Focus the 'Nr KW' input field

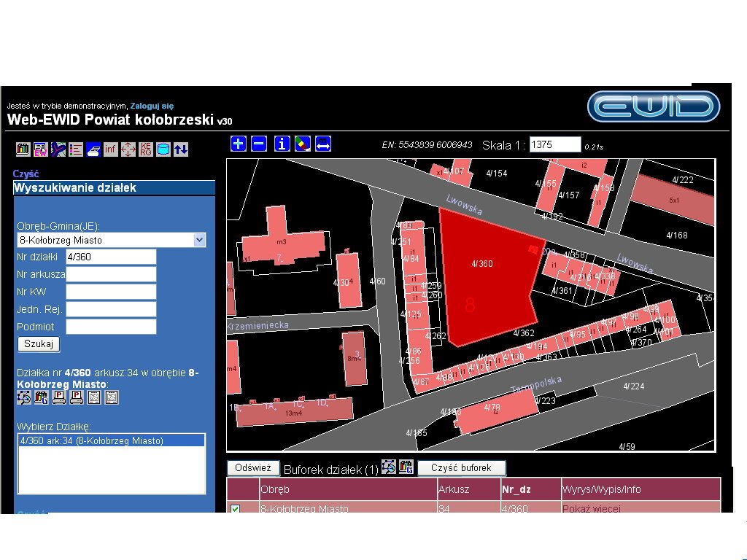click(111, 292)
